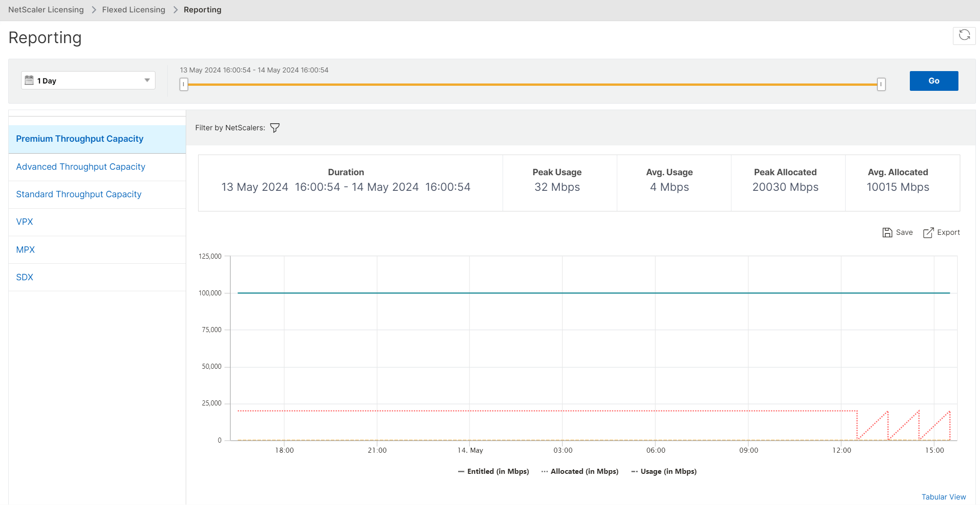Open the VPX report
Viewport: 980px width, 505px height.
(x=97, y=222)
